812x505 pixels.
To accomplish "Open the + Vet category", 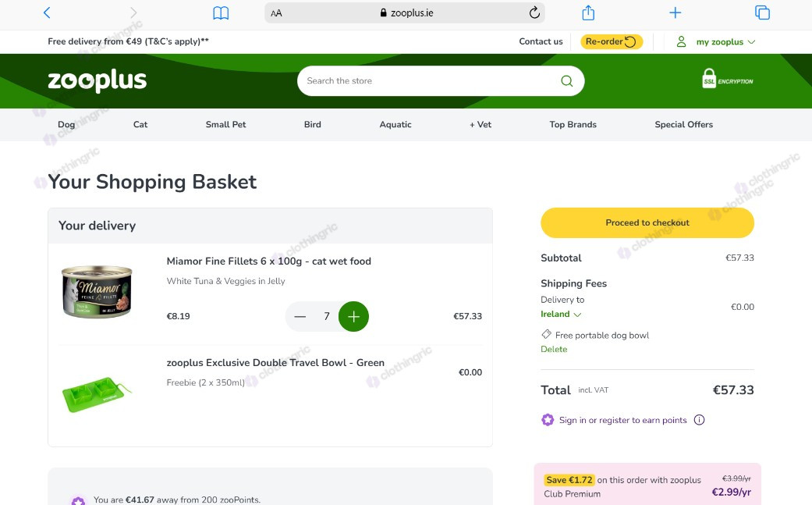I will click(x=480, y=124).
